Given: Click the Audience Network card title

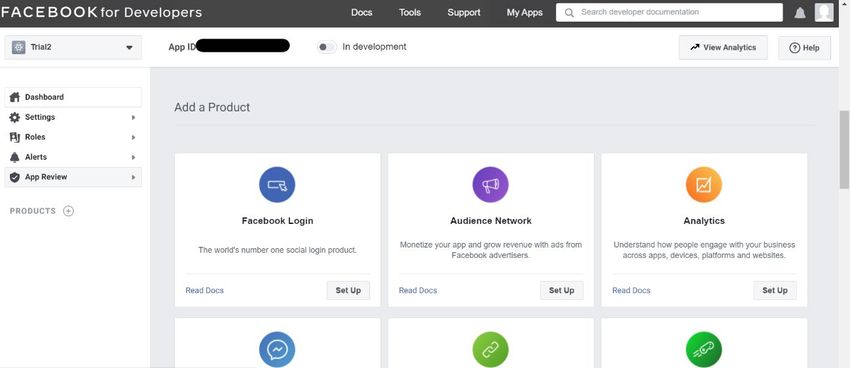Looking at the screenshot, I should click(x=491, y=221).
